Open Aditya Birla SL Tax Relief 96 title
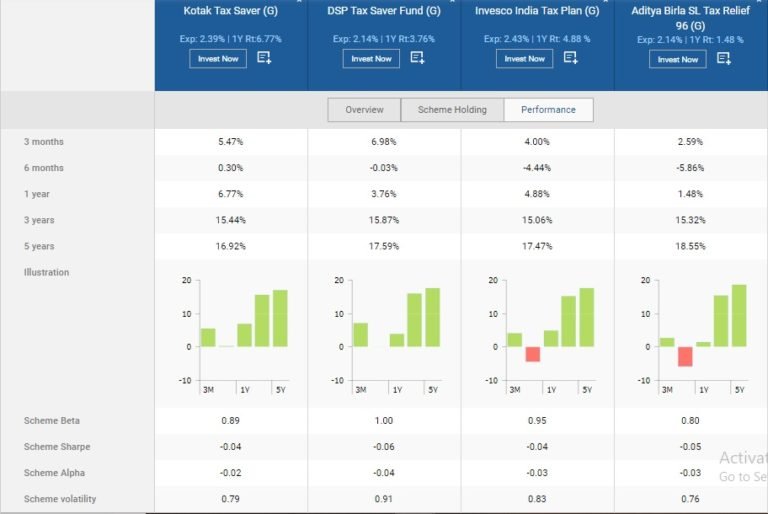Screen dimensions: 768x514 691,18
